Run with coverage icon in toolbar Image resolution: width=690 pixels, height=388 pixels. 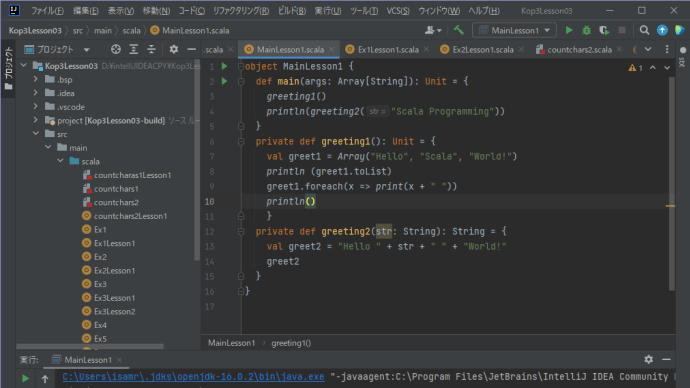pos(604,30)
